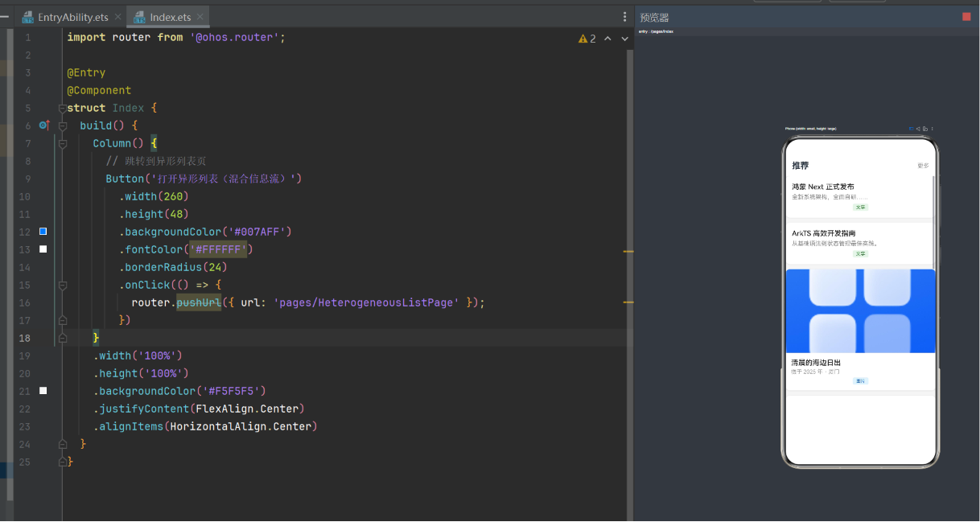Click line number 18 in gutter
The image size is (980, 522).
tap(25, 338)
